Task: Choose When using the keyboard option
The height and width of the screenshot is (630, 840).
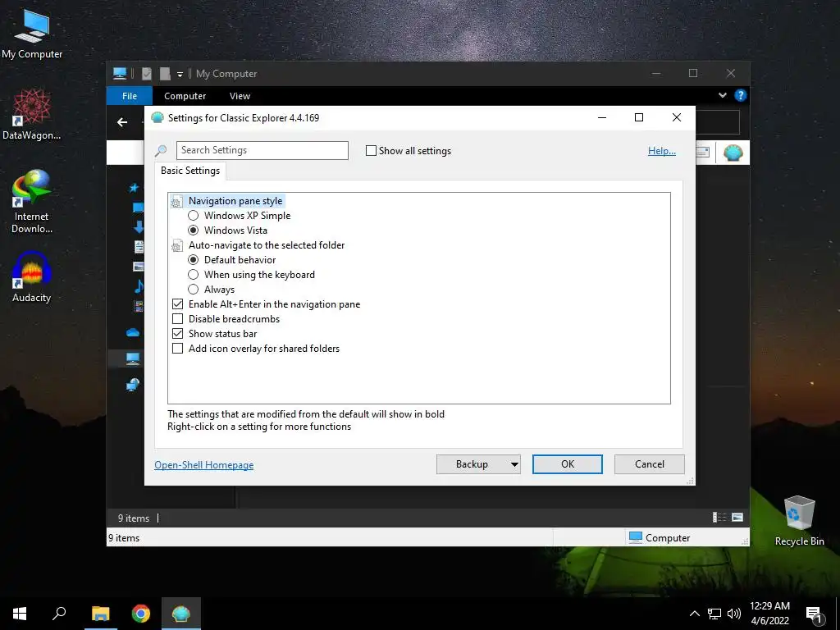Action: pos(194,274)
